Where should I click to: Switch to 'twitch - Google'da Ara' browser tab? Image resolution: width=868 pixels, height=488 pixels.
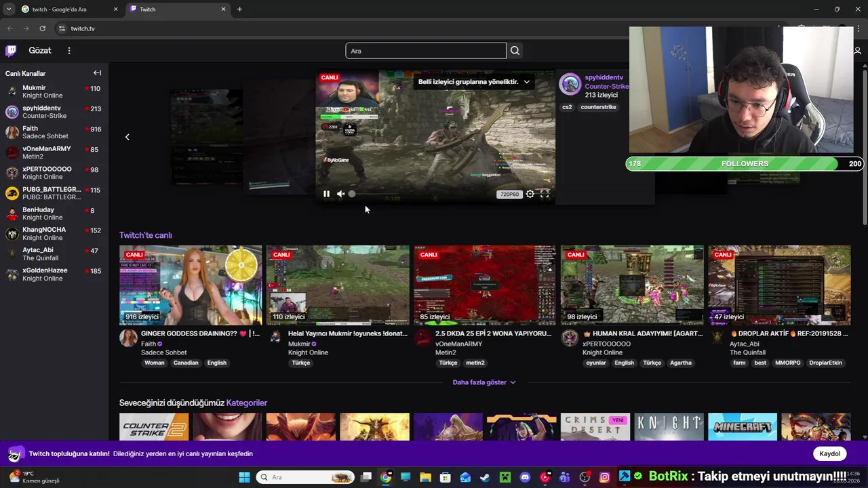[x=68, y=9]
